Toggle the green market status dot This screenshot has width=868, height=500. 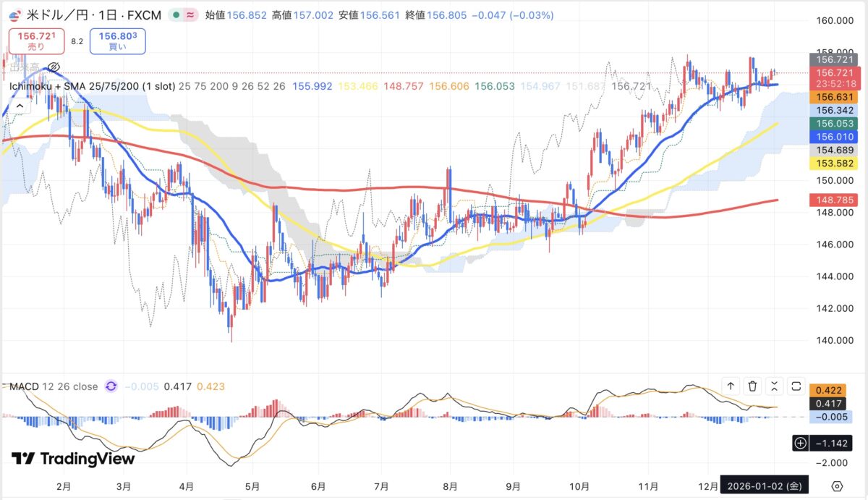tap(176, 15)
